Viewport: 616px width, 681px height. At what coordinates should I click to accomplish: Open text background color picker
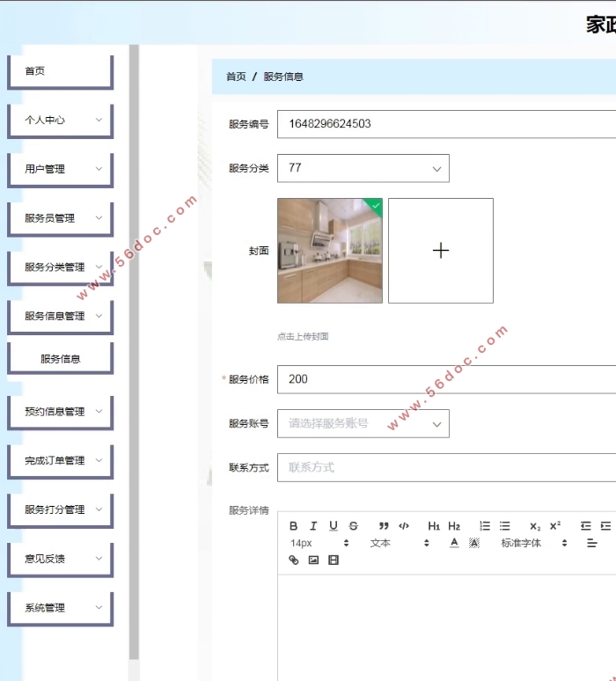[474, 543]
